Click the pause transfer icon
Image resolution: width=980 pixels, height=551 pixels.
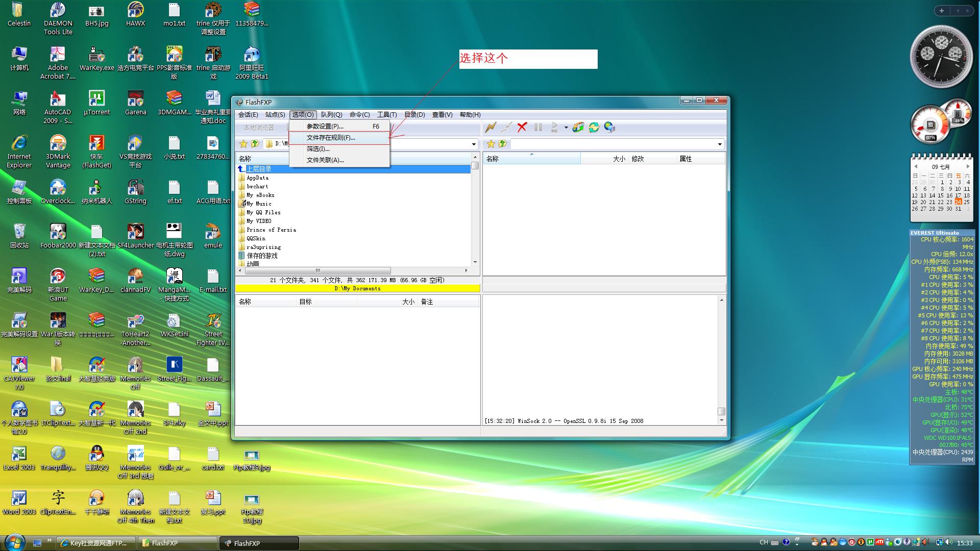[x=538, y=127]
